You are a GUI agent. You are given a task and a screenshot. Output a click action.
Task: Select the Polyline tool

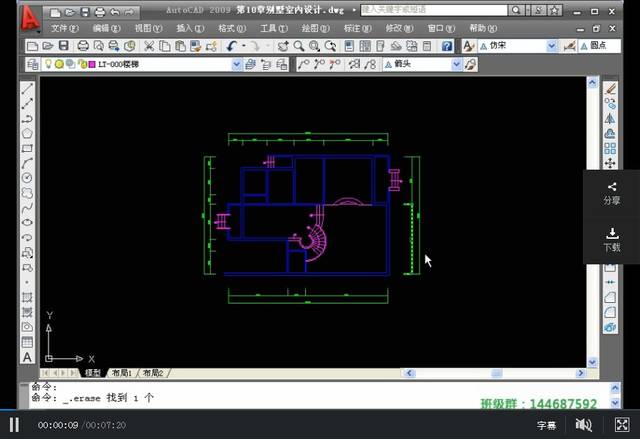pyautogui.click(x=27, y=118)
